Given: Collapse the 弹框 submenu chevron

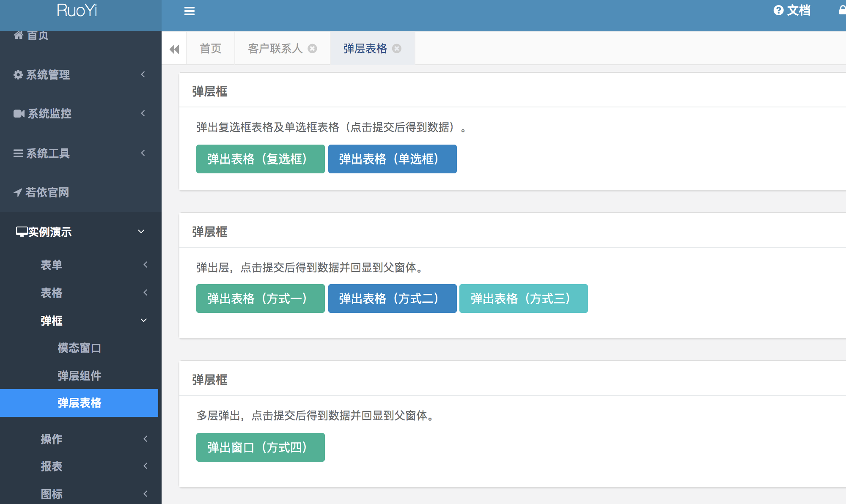Looking at the screenshot, I should [143, 320].
